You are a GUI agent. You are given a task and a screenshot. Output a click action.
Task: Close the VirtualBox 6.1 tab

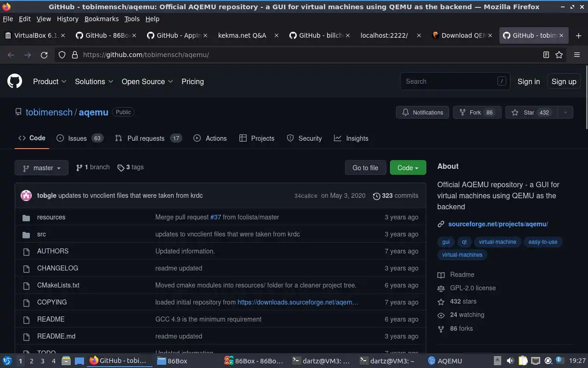(63, 35)
